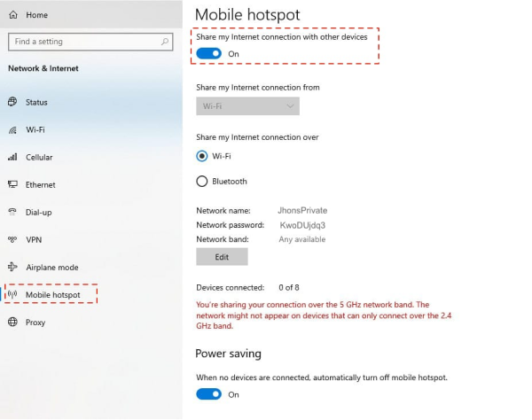Click the network name JhonsPrivate
Screen dimensions: 532x420
point(302,211)
